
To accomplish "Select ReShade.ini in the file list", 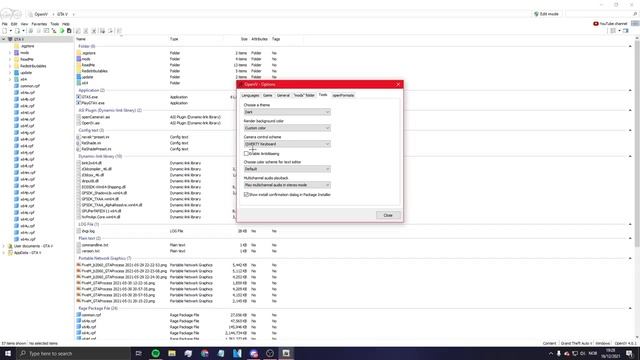I will pos(91,143).
